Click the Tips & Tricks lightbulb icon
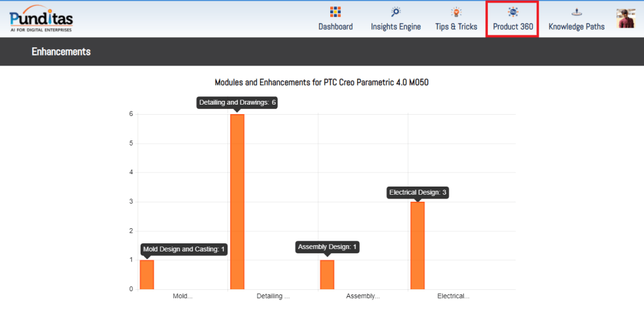 tap(456, 12)
